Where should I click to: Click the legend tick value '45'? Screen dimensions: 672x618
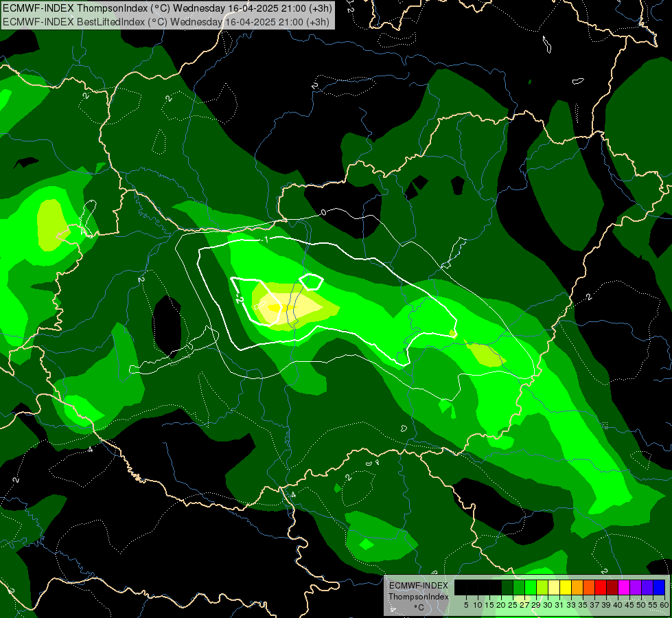pyautogui.click(x=629, y=605)
